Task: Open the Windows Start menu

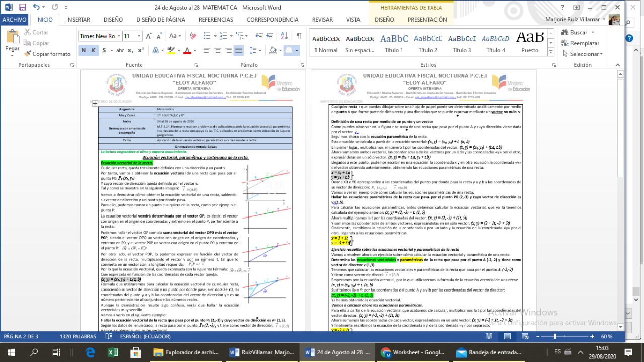Action: tap(12, 352)
